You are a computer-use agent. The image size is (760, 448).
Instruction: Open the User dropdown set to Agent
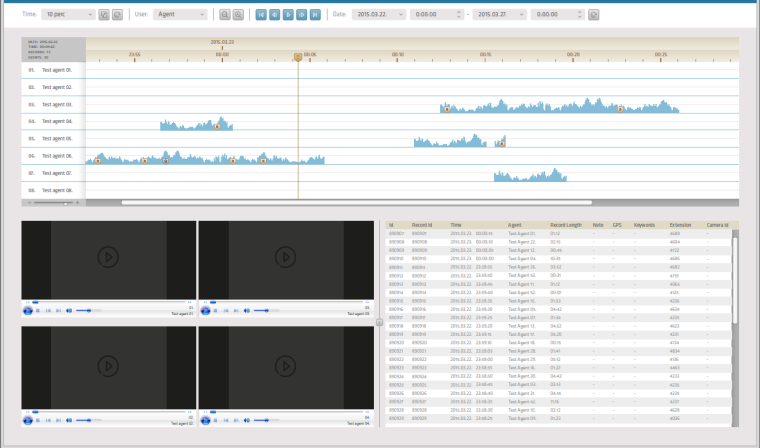[x=180, y=15]
